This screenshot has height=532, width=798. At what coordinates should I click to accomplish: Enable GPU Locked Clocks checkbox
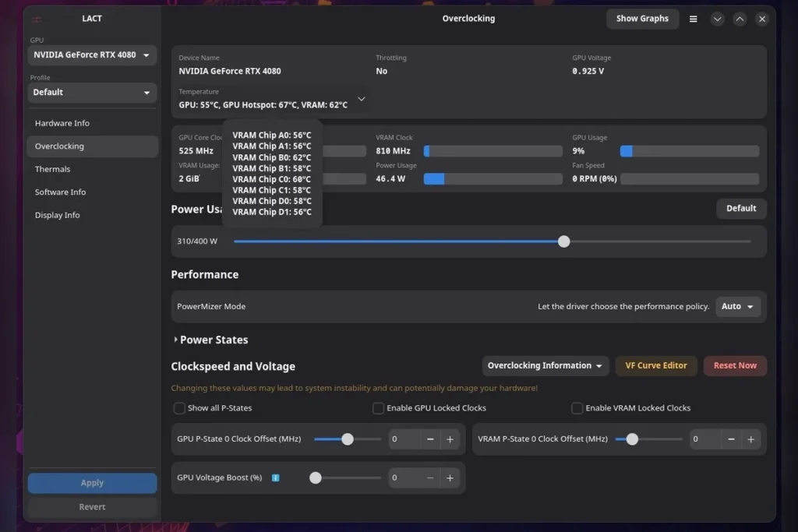tap(378, 408)
